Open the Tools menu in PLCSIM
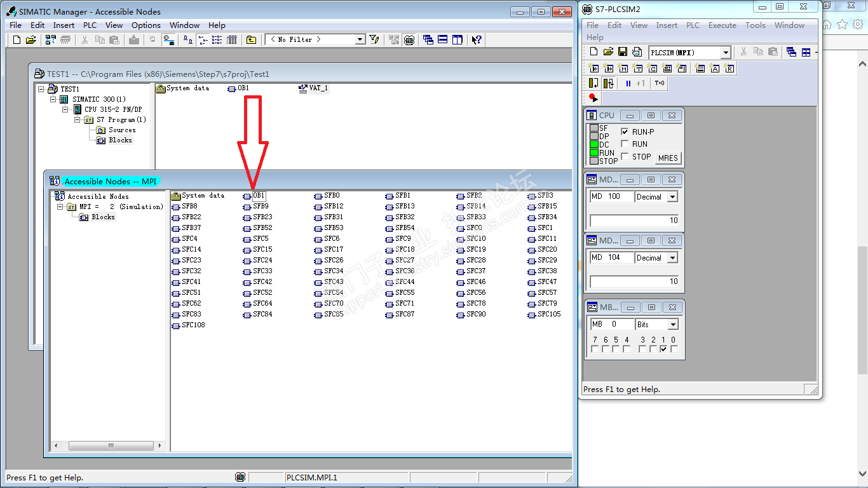The width and height of the screenshot is (868, 488). coord(756,25)
